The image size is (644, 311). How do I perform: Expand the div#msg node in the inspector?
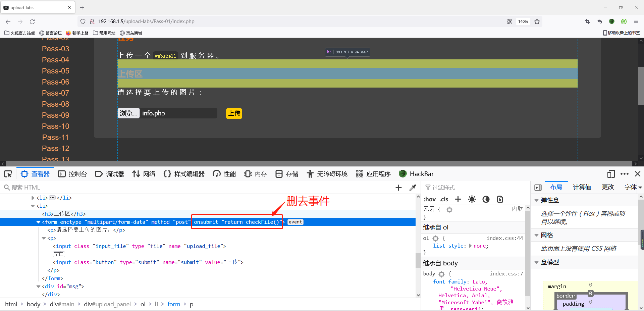38,286
